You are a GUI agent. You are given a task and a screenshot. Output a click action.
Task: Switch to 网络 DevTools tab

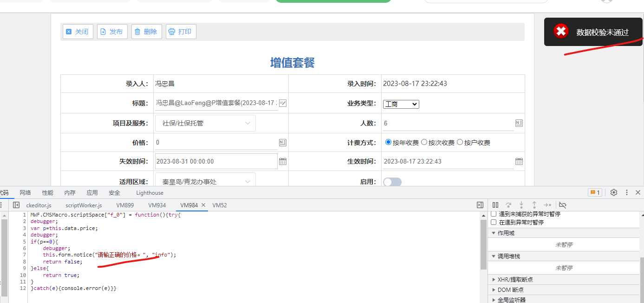point(25,193)
